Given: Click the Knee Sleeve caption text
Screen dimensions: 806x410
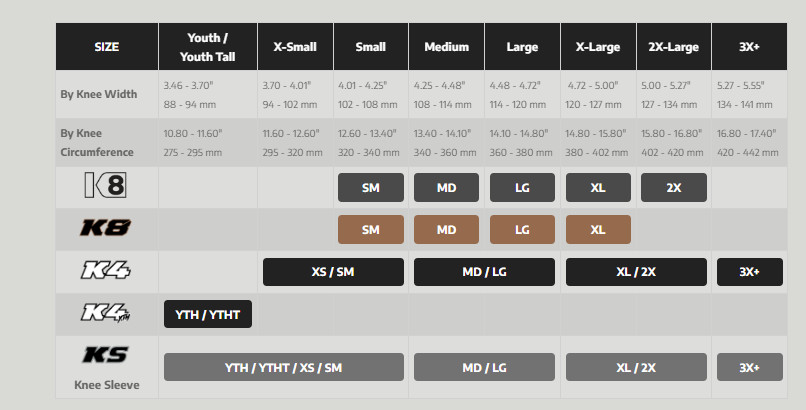Looking at the screenshot, I should pos(107,385).
